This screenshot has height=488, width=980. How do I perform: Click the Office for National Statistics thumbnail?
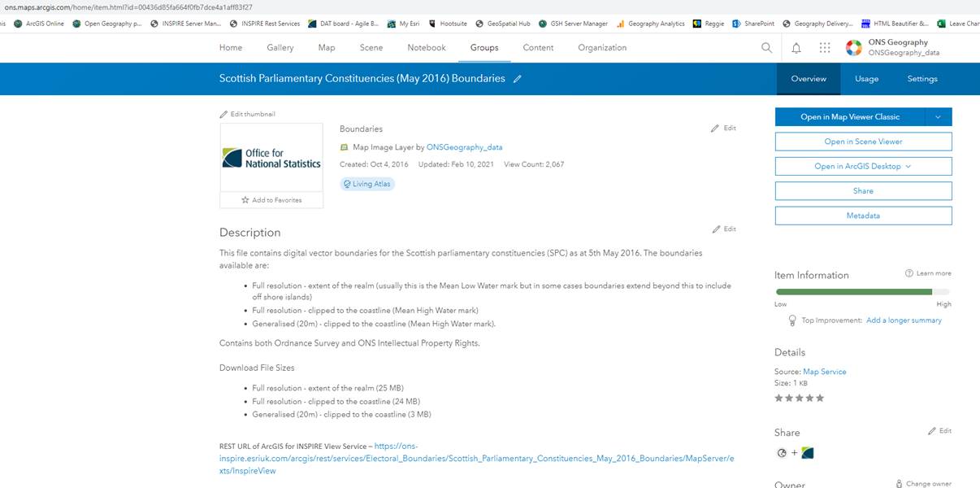(271, 158)
